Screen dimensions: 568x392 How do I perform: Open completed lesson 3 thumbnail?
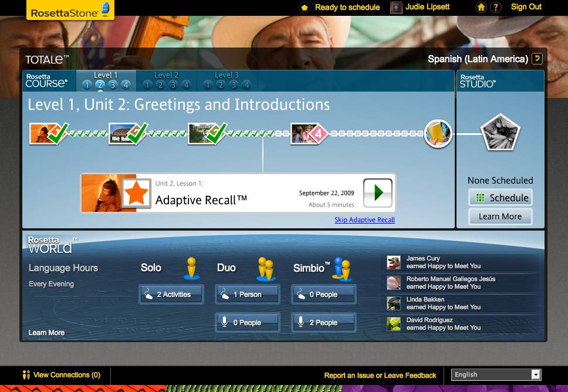click(x=207, y=133)
